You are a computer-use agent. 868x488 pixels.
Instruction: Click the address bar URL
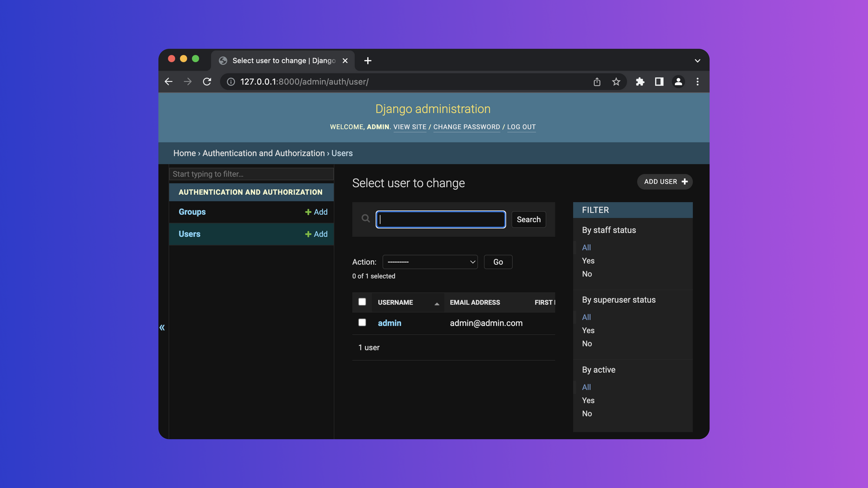point(304,82)
